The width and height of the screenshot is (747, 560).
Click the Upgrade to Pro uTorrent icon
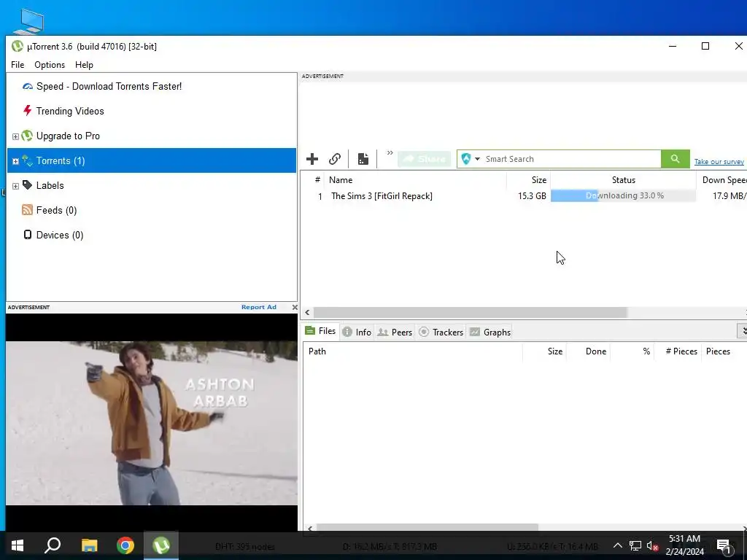click(27, 136)
